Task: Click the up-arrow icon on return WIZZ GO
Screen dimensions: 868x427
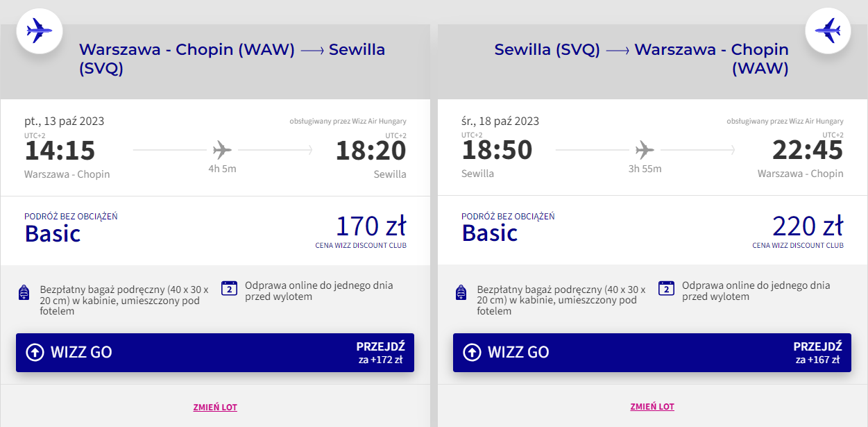Action: coord(472,352)
